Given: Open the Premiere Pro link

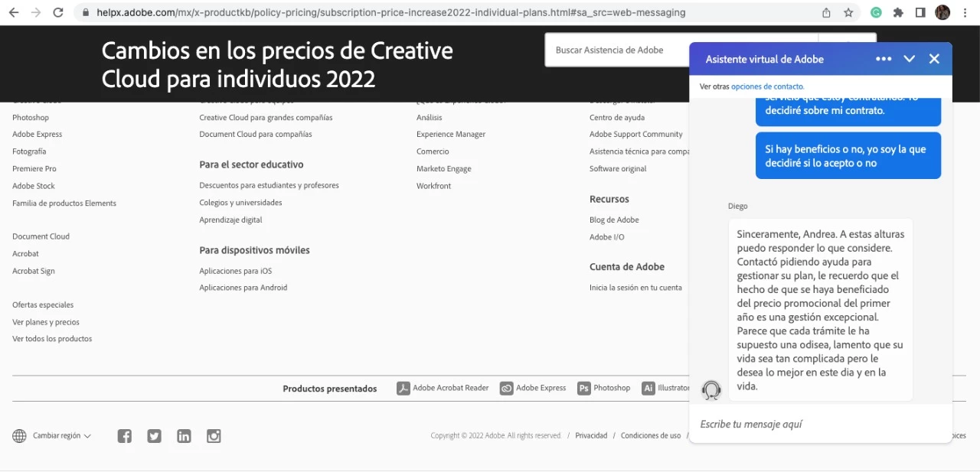Looking at the screenshot, I should point(34,168).
